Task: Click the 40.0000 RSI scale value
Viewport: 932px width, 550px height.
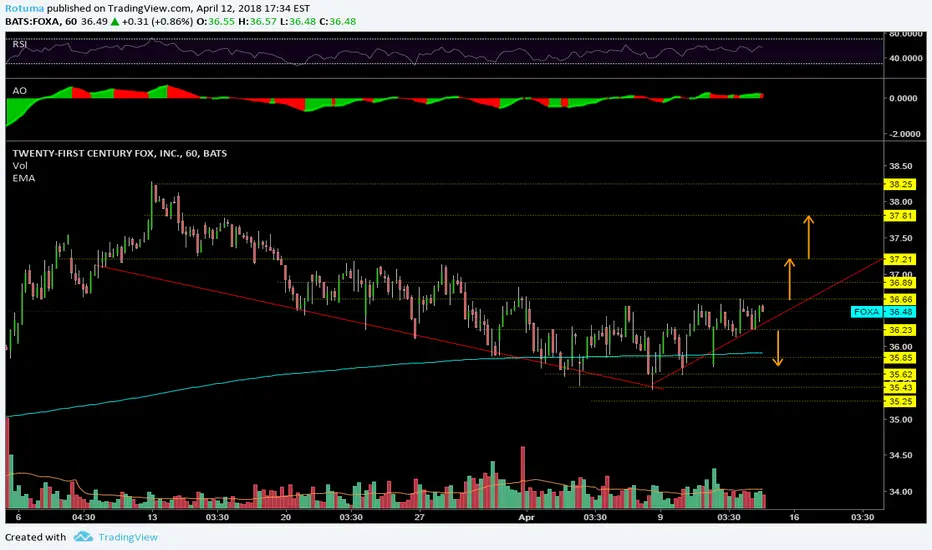Action: 905,58
